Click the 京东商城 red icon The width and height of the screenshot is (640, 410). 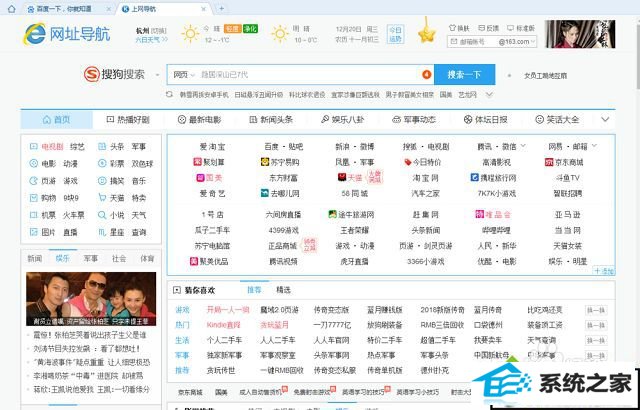[549, 162]
